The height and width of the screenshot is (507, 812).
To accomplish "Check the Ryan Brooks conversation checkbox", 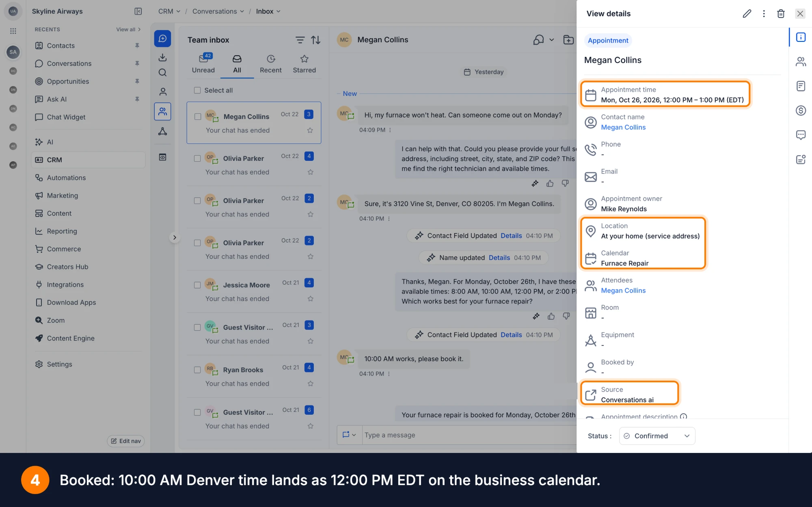I will tap(197, 370).
